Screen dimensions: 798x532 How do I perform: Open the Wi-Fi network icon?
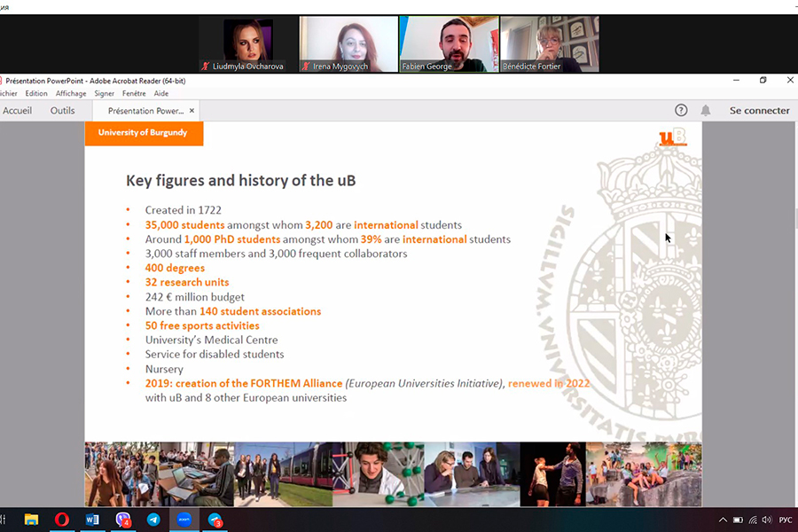pos(753,520)
